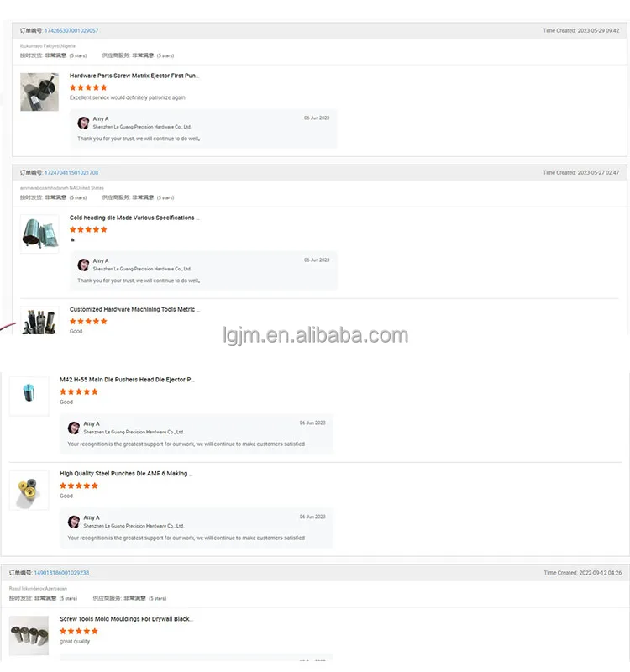Open Cold heading die Made Various Specifications title

click(134, 218)
